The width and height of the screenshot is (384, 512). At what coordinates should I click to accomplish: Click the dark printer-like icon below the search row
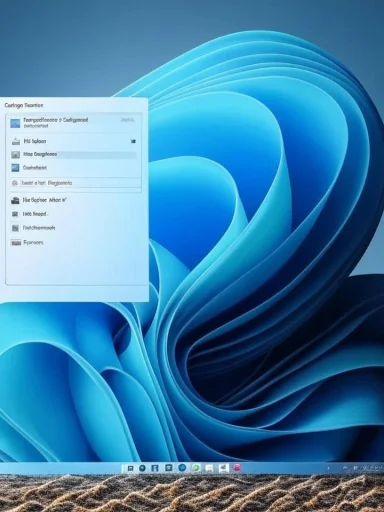click(15, 200)
